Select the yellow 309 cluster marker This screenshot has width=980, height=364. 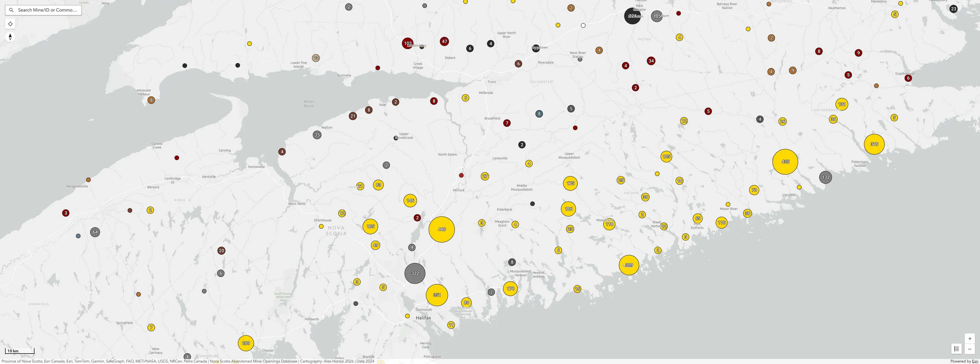click(629, 265)
